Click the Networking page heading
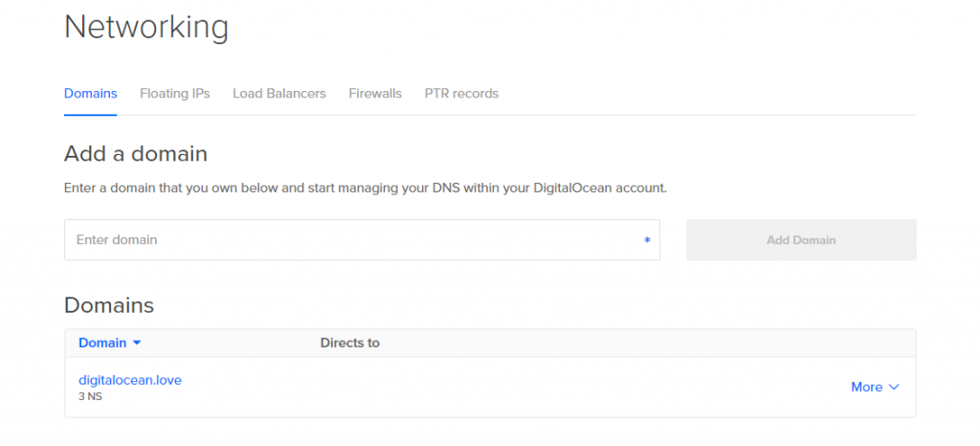Viewport: 980px width, 446px height. tap(145, 27)
